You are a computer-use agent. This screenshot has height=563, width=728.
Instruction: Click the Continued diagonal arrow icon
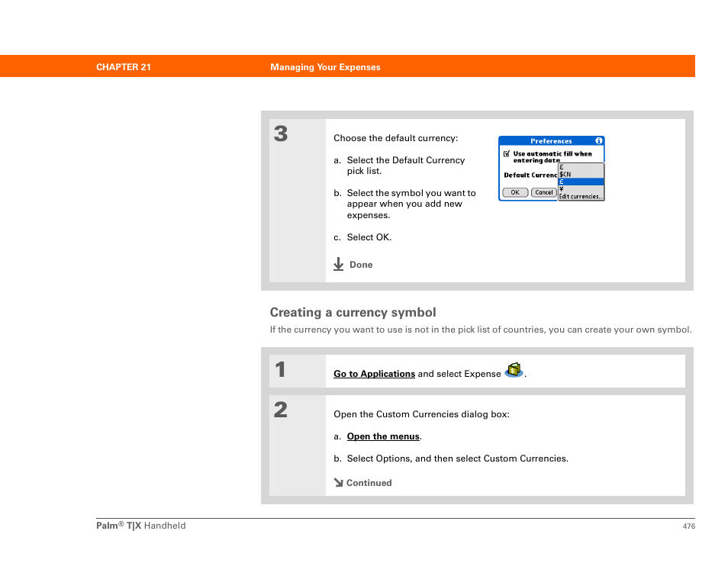coord(338,483)
